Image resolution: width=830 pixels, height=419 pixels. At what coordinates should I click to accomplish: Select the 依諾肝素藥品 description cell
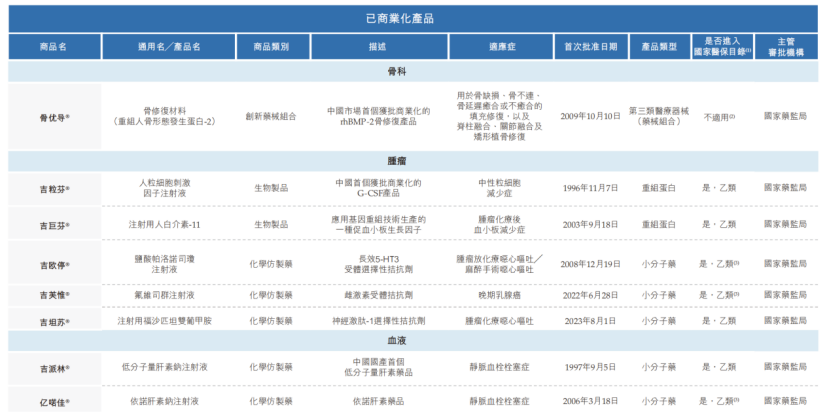pos(378,401)
